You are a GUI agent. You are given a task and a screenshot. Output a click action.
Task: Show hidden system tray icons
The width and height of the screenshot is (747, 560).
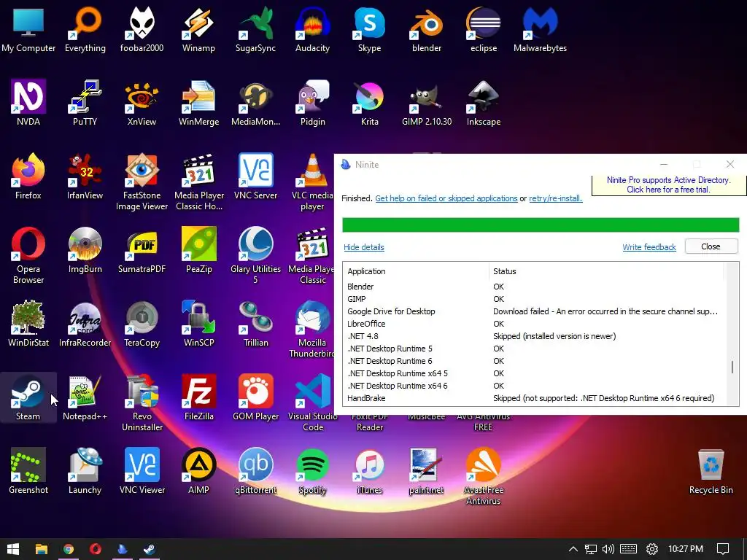pyautogui.click(x=573, y=549)
